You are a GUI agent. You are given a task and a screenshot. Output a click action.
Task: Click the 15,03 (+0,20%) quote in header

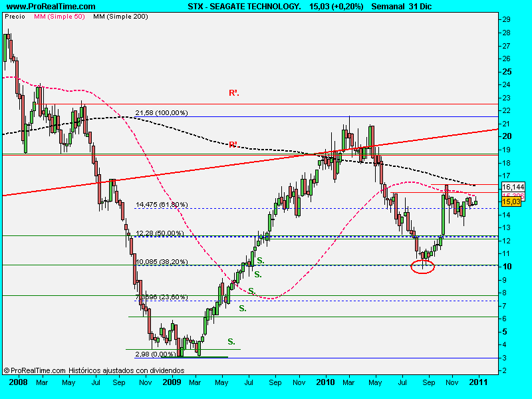pos(336,7)
